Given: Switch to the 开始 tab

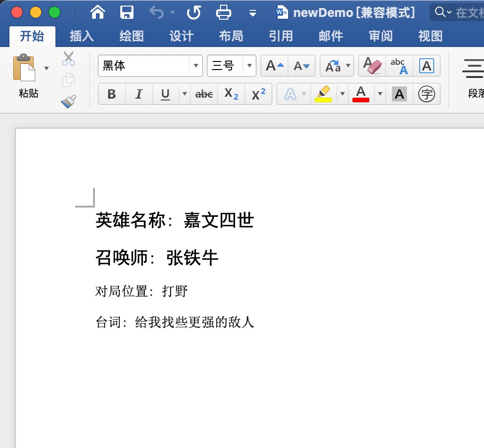Looking at the screenshot, I should [x=32, y=36].
